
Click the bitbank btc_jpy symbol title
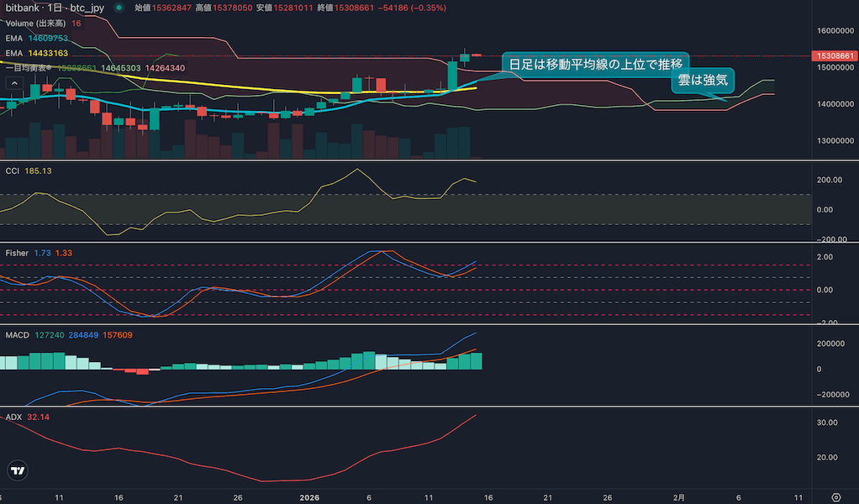54,8
